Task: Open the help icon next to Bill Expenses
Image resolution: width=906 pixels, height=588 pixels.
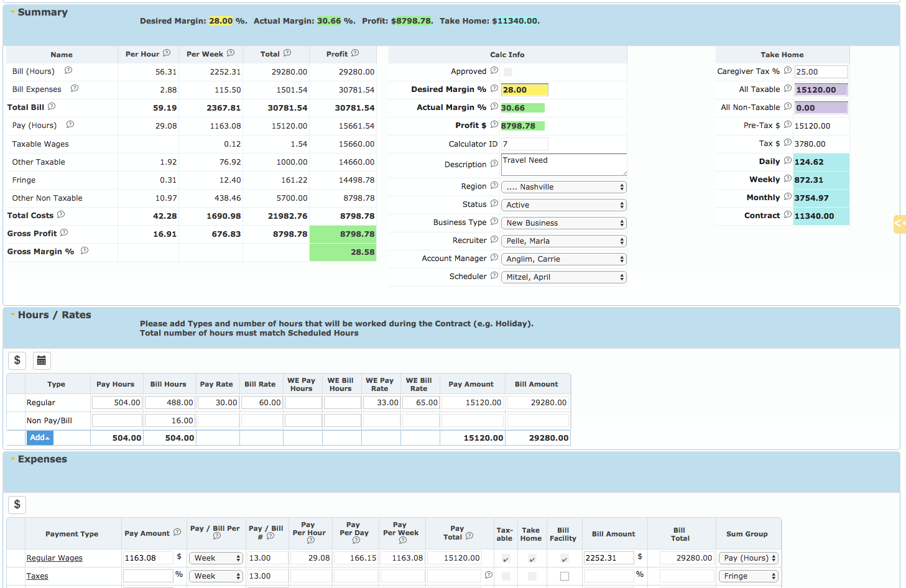Action: click(75, 89)
